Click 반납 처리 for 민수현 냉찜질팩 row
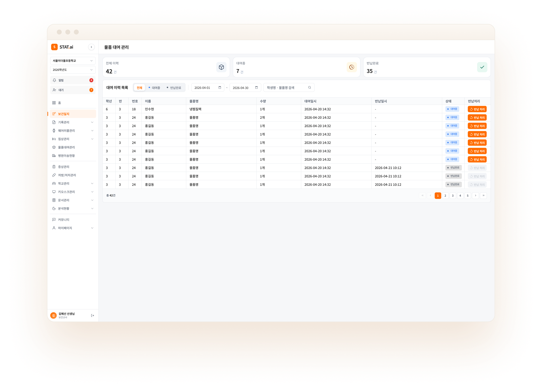The width and height of the screenshot is (542, 392). tap(477, 109)
